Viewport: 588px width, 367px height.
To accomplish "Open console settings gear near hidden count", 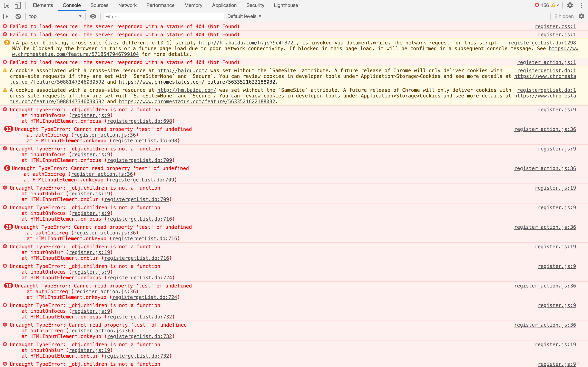I will 581,17.
